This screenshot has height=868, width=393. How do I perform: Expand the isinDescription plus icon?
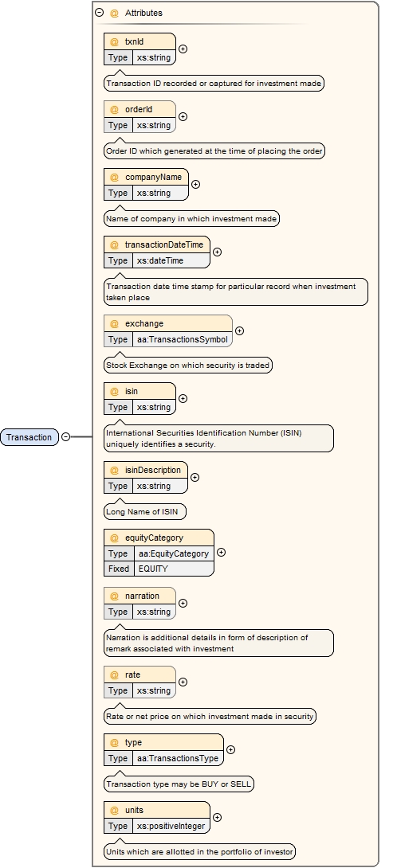(x=195, y=477)
